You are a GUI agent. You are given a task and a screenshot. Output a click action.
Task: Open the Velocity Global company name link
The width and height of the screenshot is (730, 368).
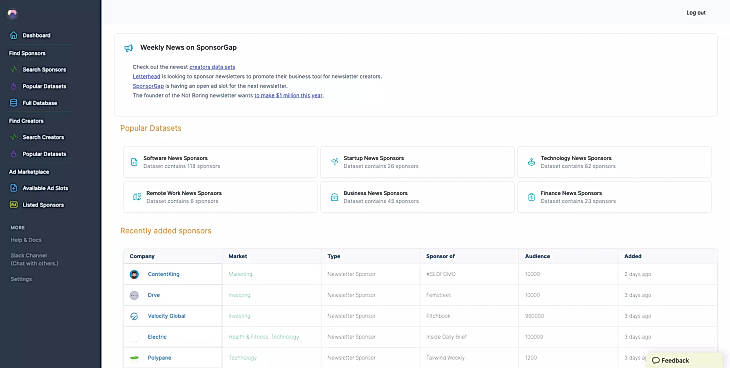click(167, 316)
